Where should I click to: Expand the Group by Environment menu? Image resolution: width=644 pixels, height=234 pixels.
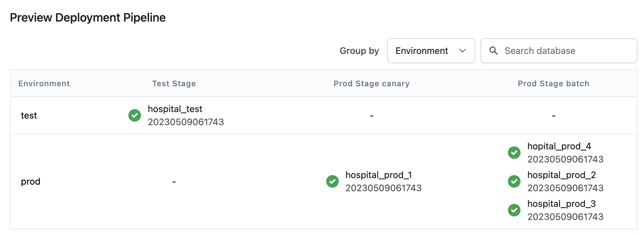click(431, 51)
